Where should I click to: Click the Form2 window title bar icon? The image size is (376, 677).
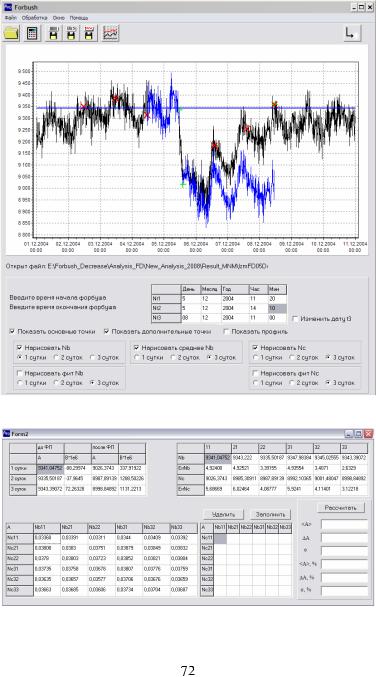[7, 433]
